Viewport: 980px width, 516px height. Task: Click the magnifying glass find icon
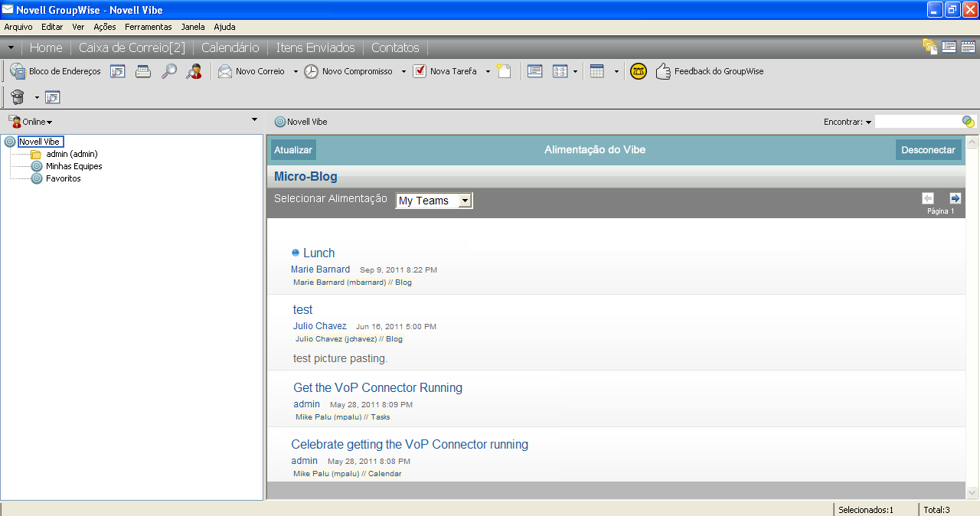coord(168,71)
